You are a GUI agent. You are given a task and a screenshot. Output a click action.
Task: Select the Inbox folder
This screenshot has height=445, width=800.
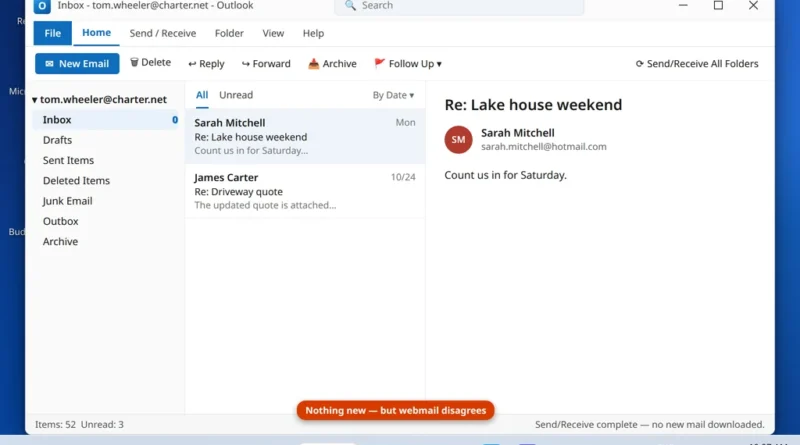click(x=106, y=119)
